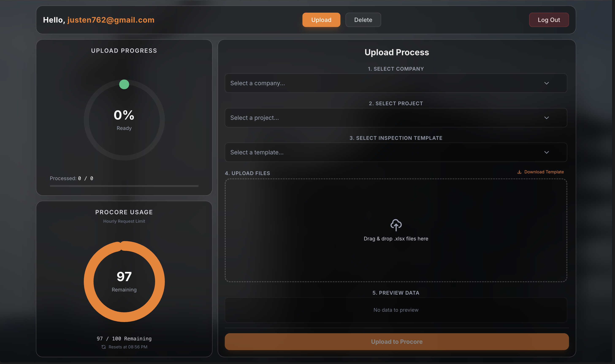
Task: Click the green progress indicator dot
Action: [x=124, y=84]
